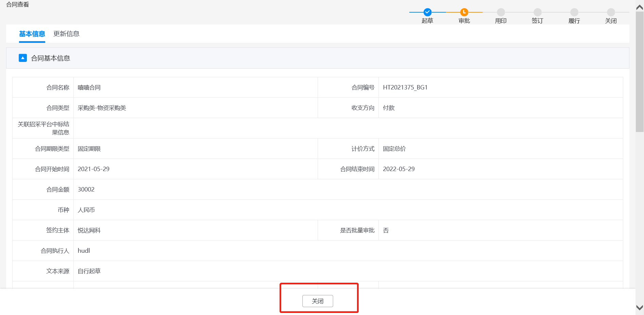Click the 合同基本信息 section header title
Screen dimensions: 644x315
(x=50, y=58)
